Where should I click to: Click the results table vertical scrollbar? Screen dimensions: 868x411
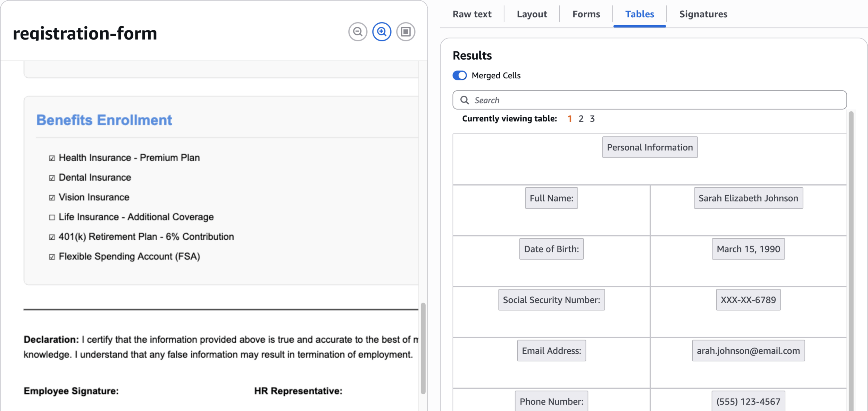pyautogui.click(x=851, y=260)
